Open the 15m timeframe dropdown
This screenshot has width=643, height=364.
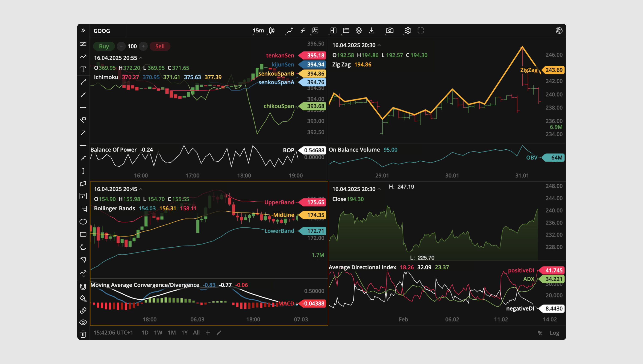[x=258, y=30]
